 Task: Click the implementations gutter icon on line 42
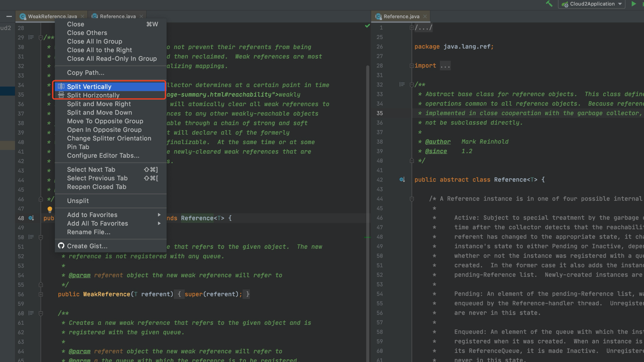click(x=402, y=180)
